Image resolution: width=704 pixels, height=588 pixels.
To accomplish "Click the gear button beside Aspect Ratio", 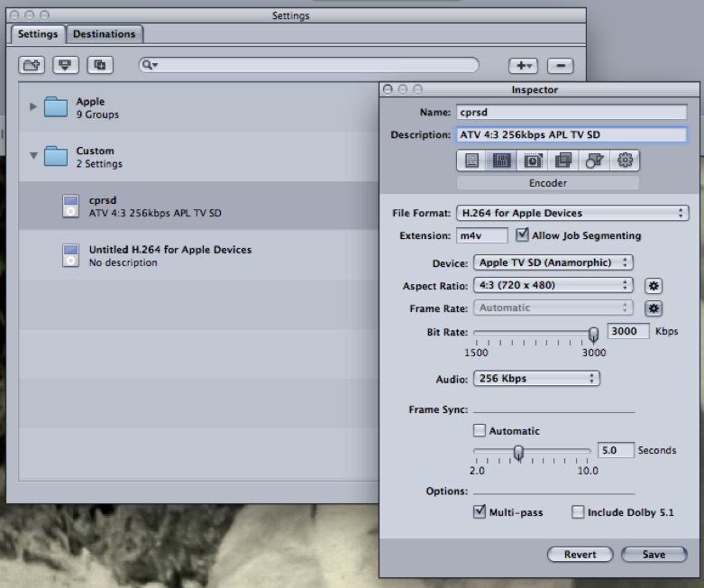I will tap(654, 286).
